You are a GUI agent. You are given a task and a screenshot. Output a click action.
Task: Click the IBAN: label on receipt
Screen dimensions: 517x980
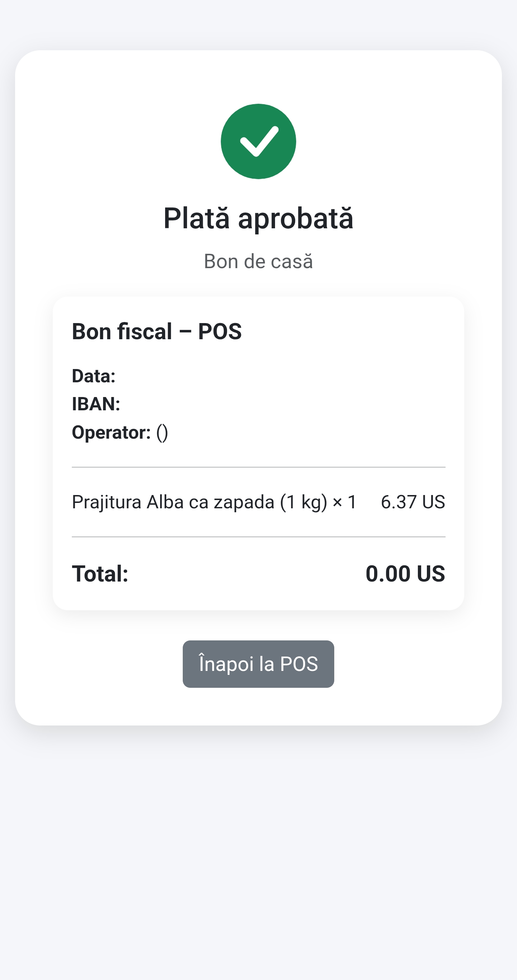(96, 404)
